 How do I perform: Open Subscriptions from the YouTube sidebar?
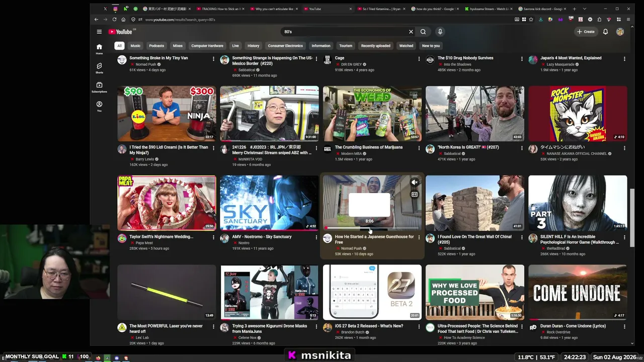coord(99,87)
